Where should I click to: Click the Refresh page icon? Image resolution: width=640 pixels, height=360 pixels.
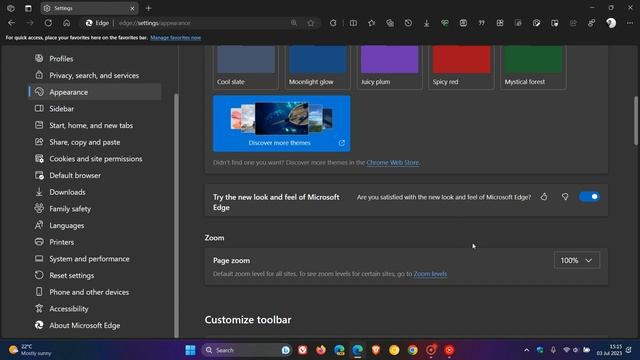pos(48,23)
